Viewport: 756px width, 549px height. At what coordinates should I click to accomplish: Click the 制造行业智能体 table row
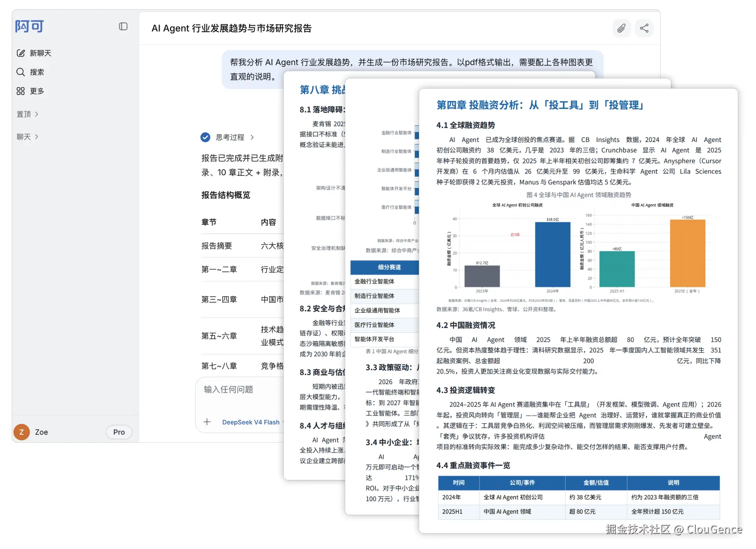pyautogui.click(x=385, y=296)
